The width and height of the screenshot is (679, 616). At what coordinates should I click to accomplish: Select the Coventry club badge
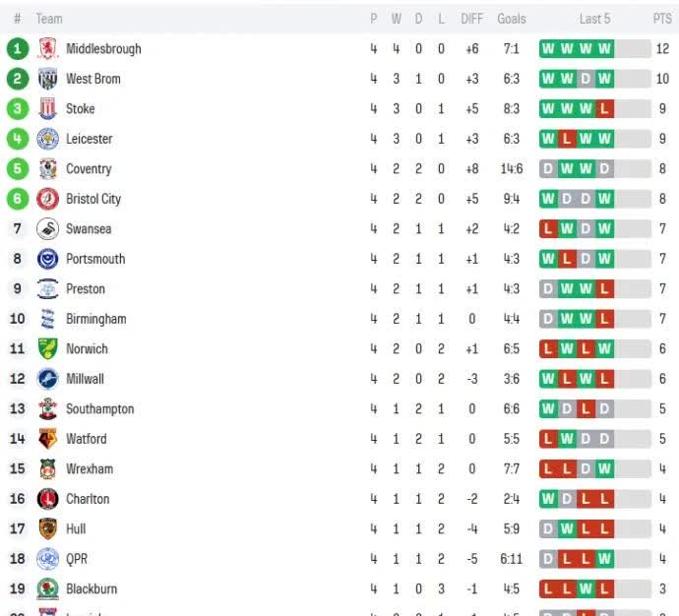click(x=47, y=169)
